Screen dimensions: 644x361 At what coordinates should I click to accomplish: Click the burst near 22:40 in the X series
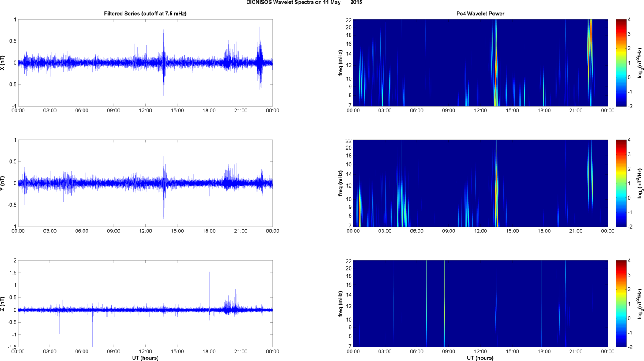pos(260,59)
